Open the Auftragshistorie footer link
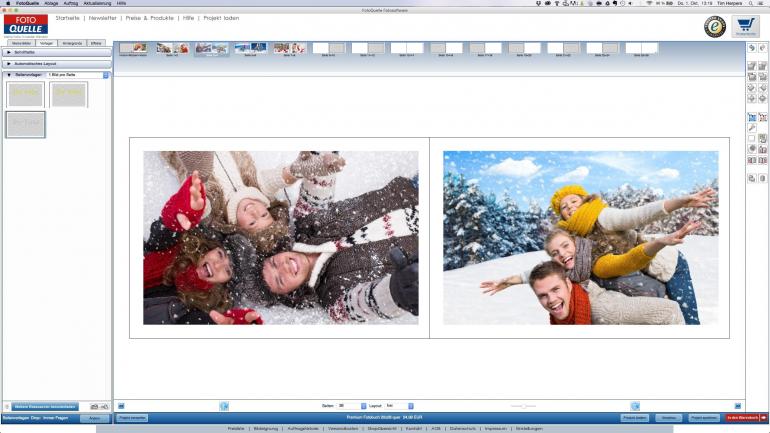770x433 pixels. pyautogui.click(x=303, y=429)
